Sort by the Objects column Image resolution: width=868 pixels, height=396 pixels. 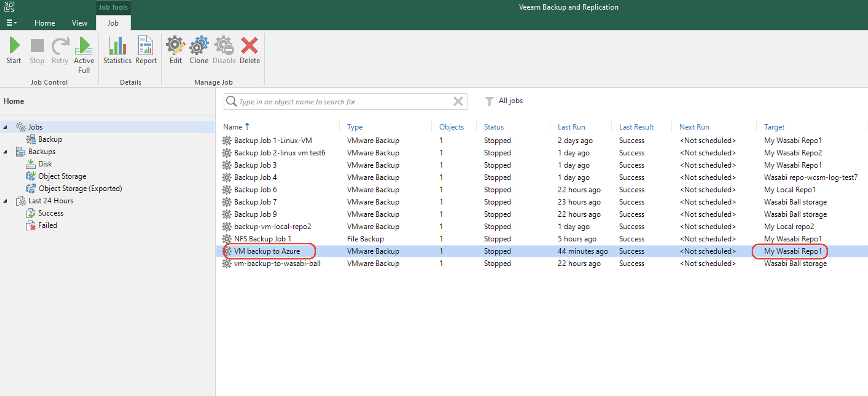pos(451,127)
